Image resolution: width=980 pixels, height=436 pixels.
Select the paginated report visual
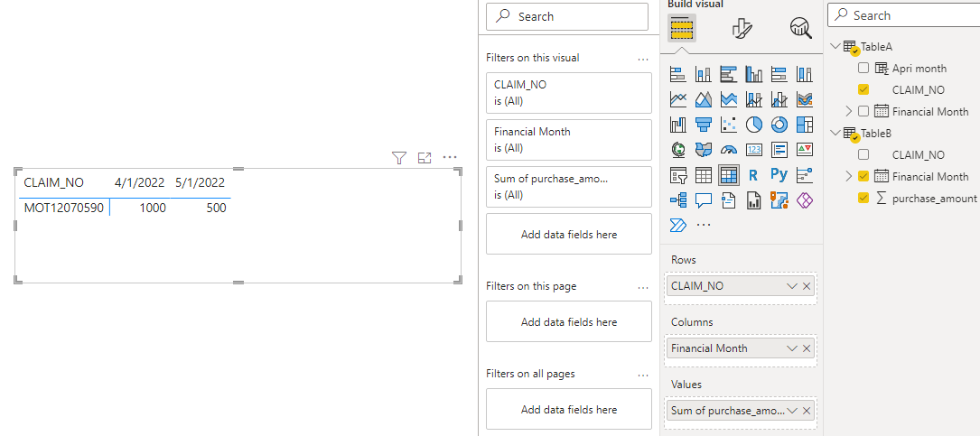[754, 200]
